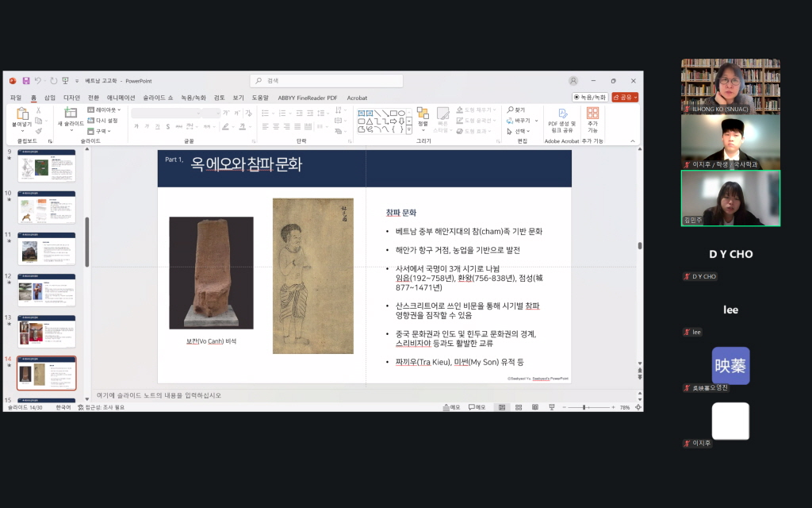Toggle underline formatting in the font group
The height and width of the screenshot is (508, 812).
point(158,126)
